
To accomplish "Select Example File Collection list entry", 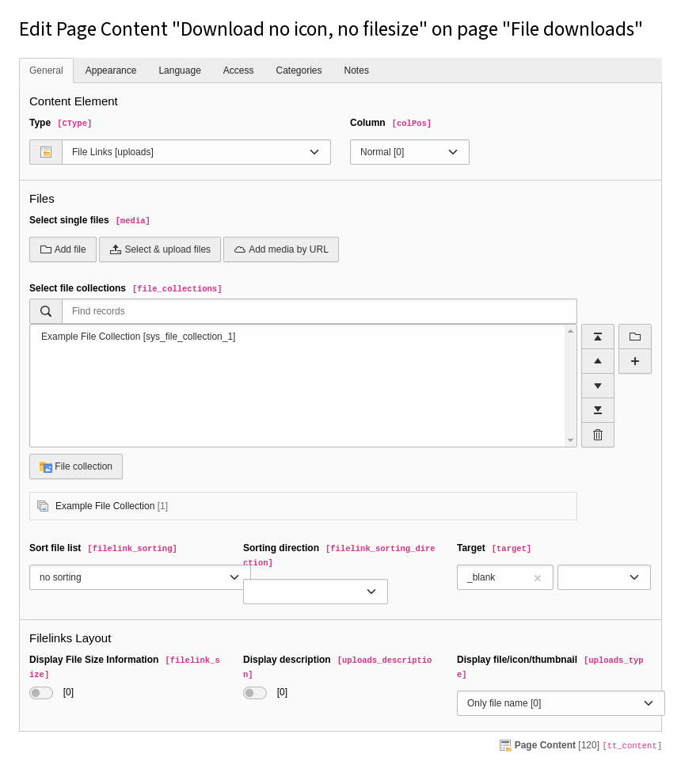I will click(139, 337).
